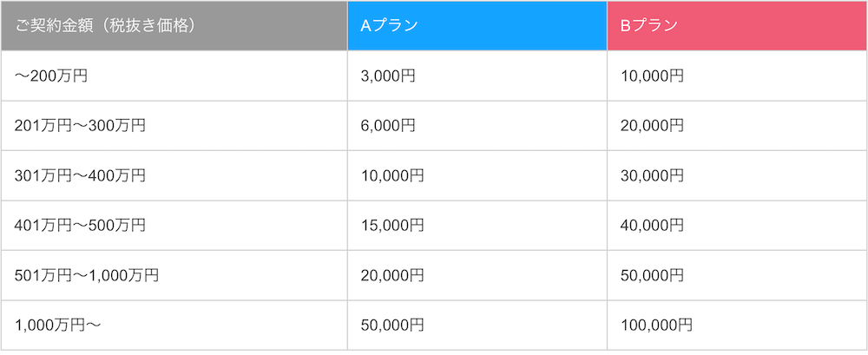Select the 401万円～500万円 cell
The height and width of the screenshot is (355, 868).
[174, 226]
